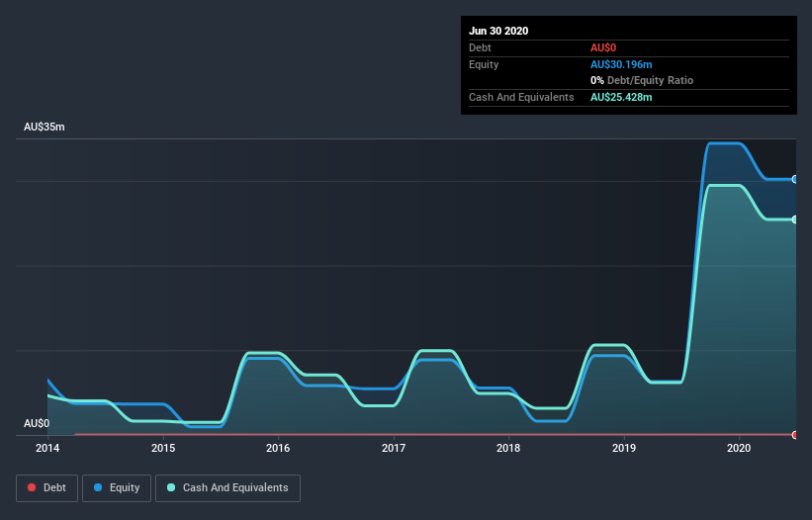Image resolution: width=812 pixels, height=520 pixels.
Task: Click the AU$35m y-axis label
Action: click(x=45, y=127)
